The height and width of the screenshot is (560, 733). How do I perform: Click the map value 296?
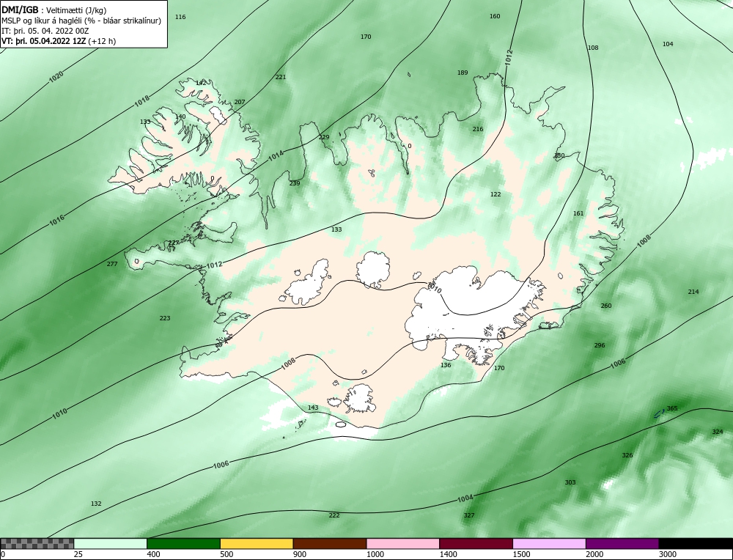pos(600,345)
